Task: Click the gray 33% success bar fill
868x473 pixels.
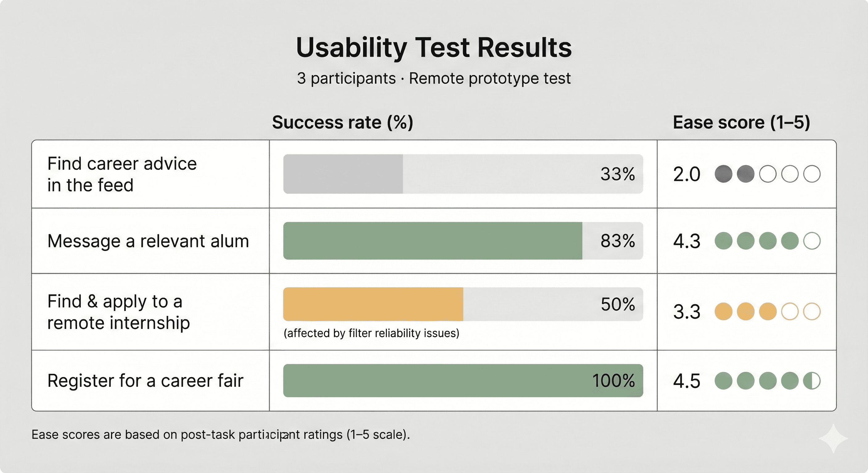Action: (x=343, y=174)
